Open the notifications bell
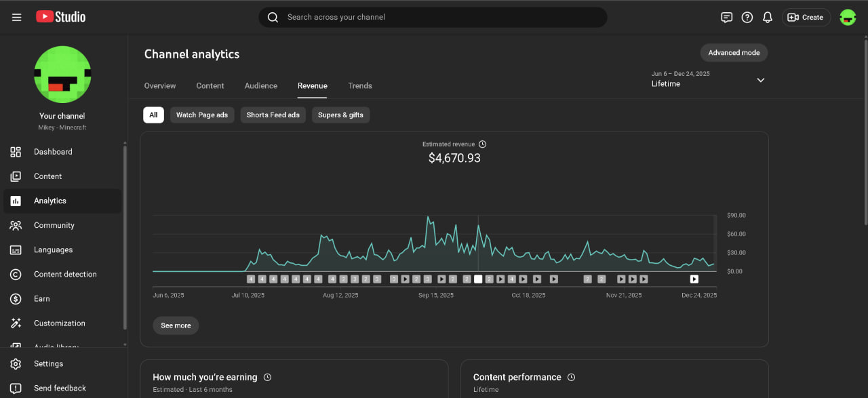 (x=767, y=18)
